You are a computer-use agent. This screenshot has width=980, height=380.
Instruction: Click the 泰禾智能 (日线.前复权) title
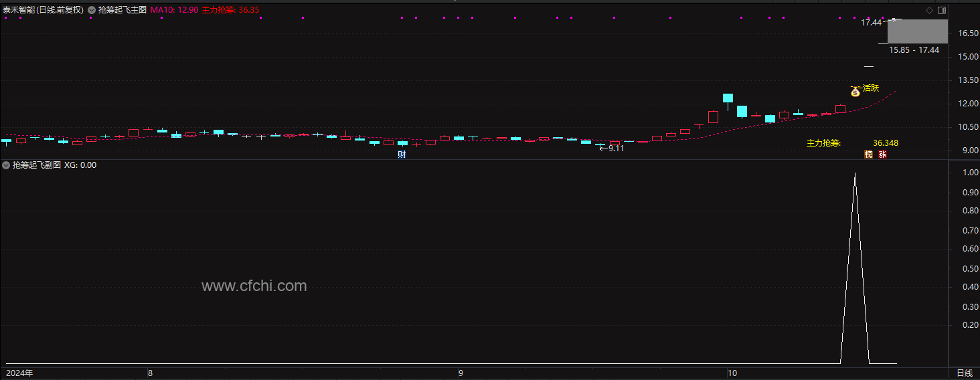pos(44,10)
